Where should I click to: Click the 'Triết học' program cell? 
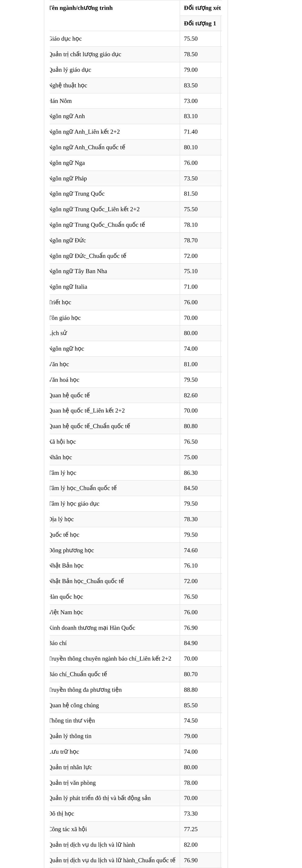114,302
